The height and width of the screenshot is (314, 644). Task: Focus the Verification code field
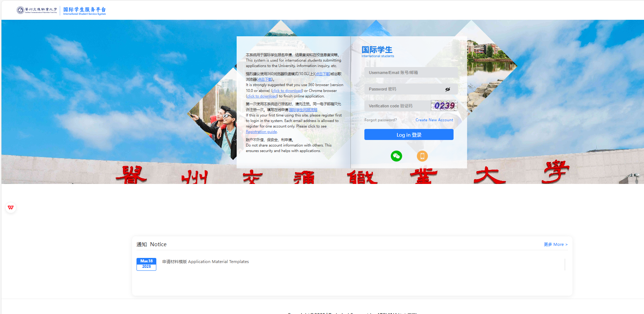[x=397, y=106]
